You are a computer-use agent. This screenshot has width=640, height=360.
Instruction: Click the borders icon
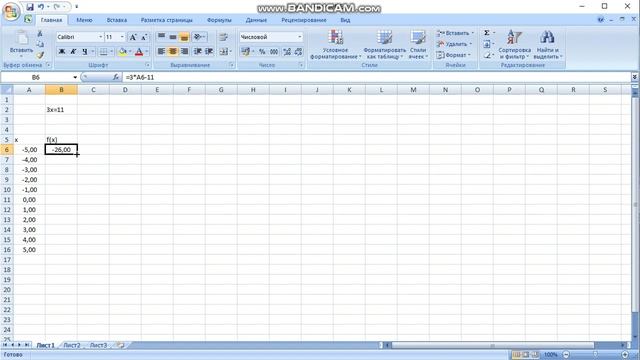(104, 51)
